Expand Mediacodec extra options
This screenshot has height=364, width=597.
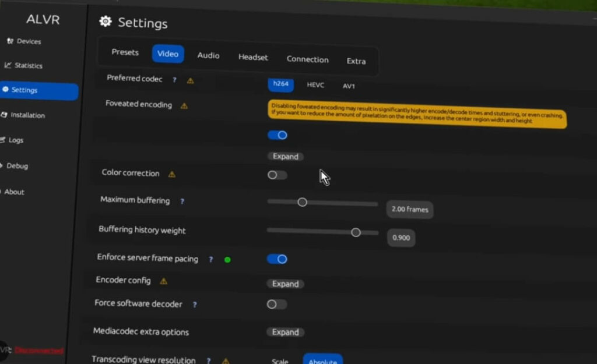[285, 332]
